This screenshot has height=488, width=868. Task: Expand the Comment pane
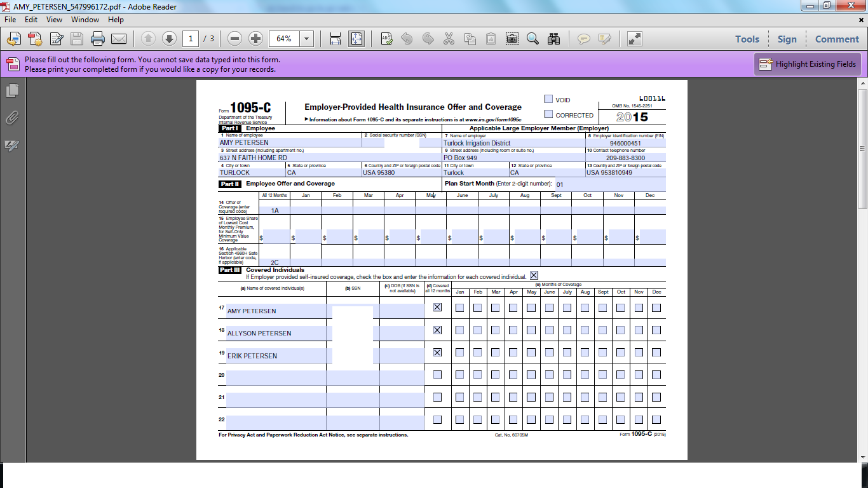coord(837,39)
